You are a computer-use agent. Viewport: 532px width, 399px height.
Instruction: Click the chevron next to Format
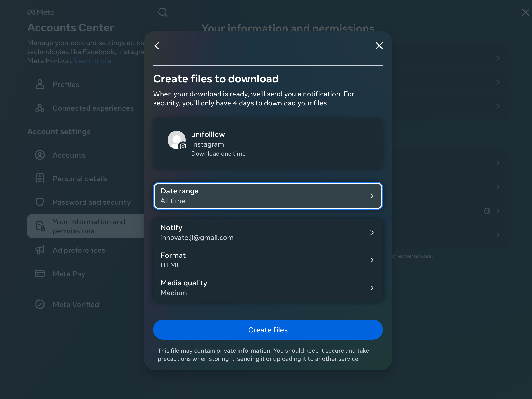(372, 260)
